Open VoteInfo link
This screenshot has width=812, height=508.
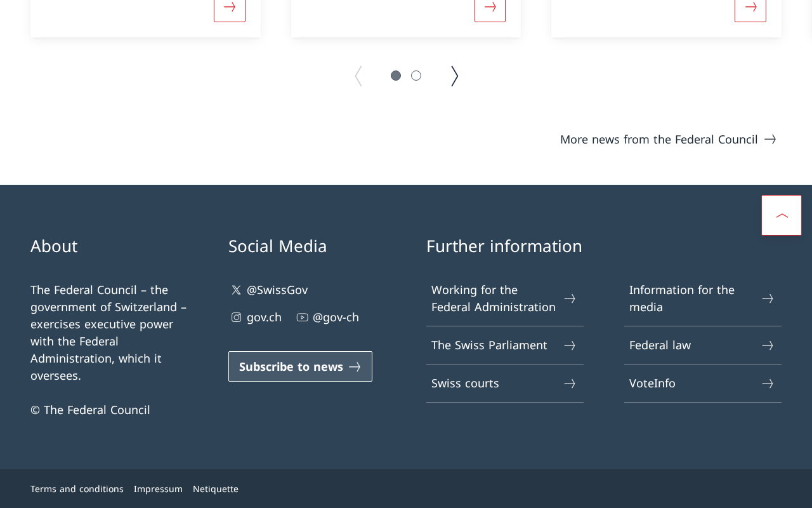(x=703, y=384)
